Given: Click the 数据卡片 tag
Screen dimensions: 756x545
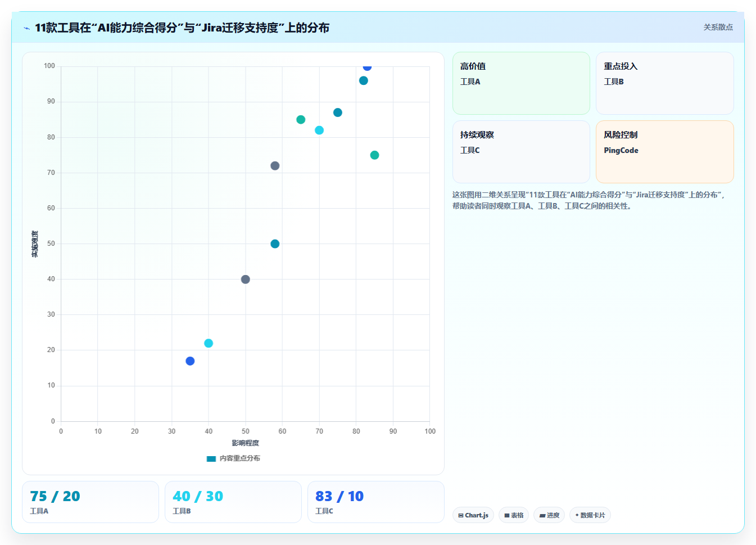Looking at the screenshot, I should [590, 515].
